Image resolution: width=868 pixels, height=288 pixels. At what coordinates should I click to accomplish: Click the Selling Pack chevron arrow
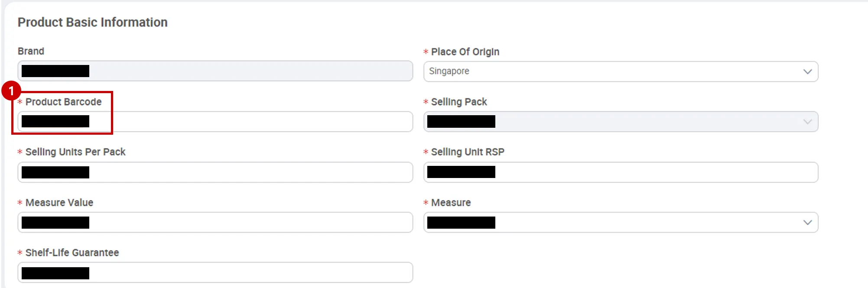(x=807, y=122)
